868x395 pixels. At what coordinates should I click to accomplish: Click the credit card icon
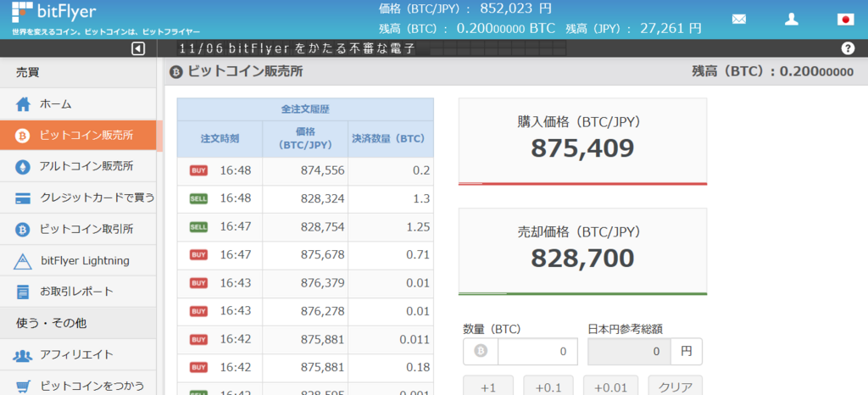[x=23, y=198]
